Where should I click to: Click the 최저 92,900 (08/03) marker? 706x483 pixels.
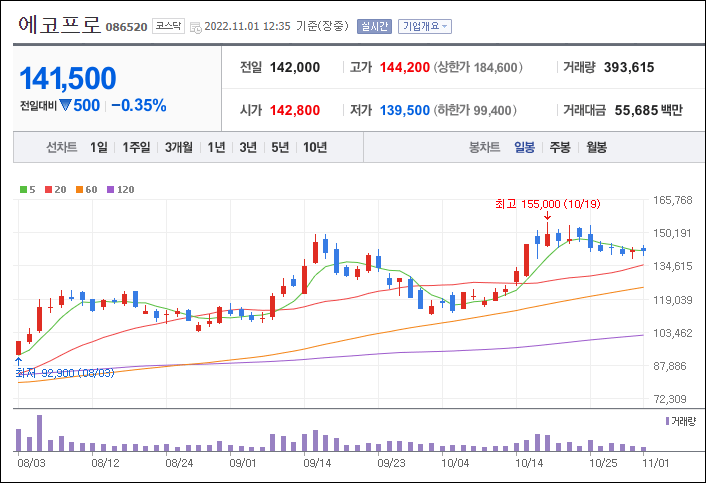click(65, 373)
